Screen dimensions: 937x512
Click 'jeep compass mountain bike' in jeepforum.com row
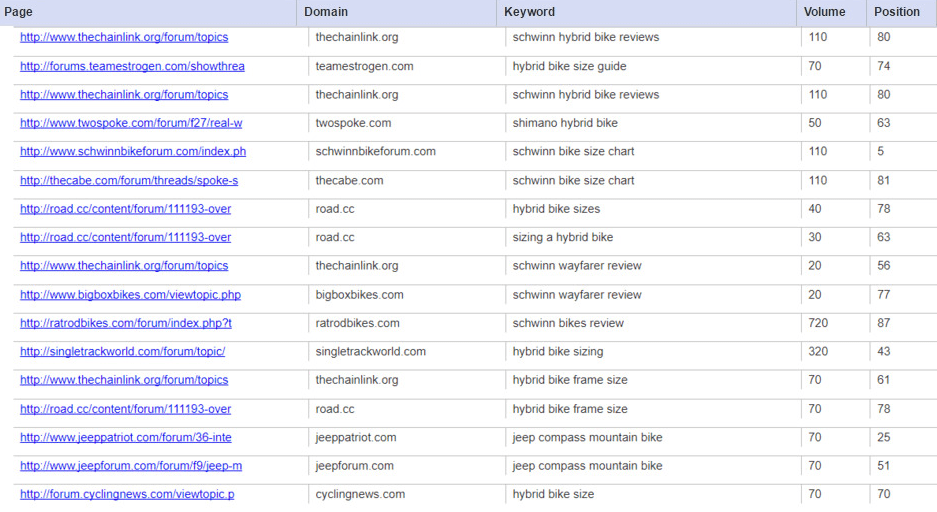(x=587, y=466)
